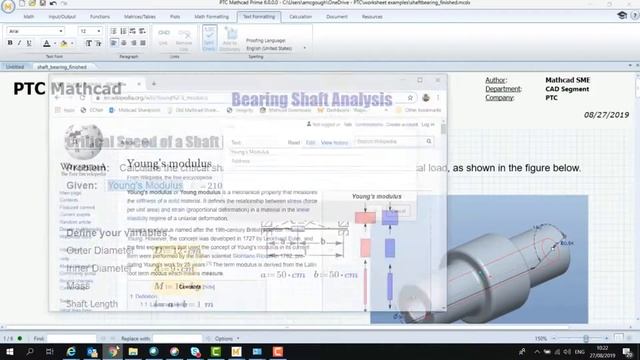Launch Internet Explorer from taskbar
Image resolution: width=640 pixels, height=360 pixels.
coord(71,352)
